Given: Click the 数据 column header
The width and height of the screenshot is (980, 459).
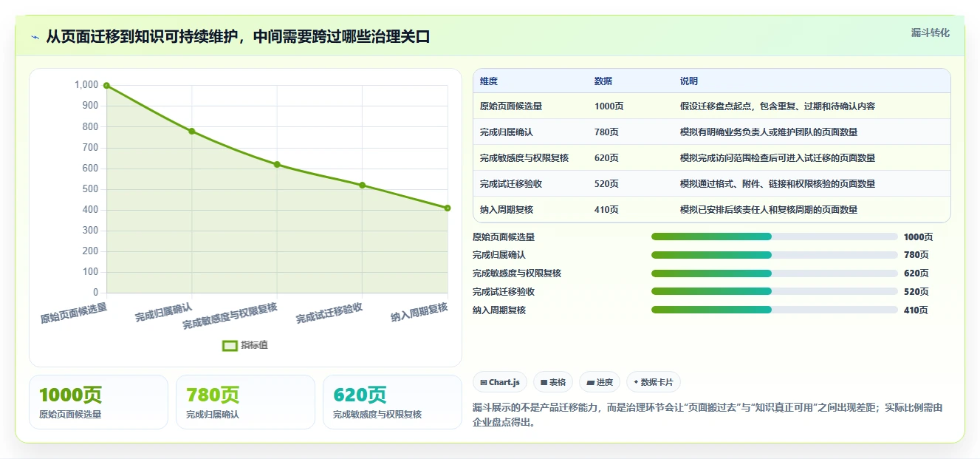Looking at the screenshot, I should (603, 81).
